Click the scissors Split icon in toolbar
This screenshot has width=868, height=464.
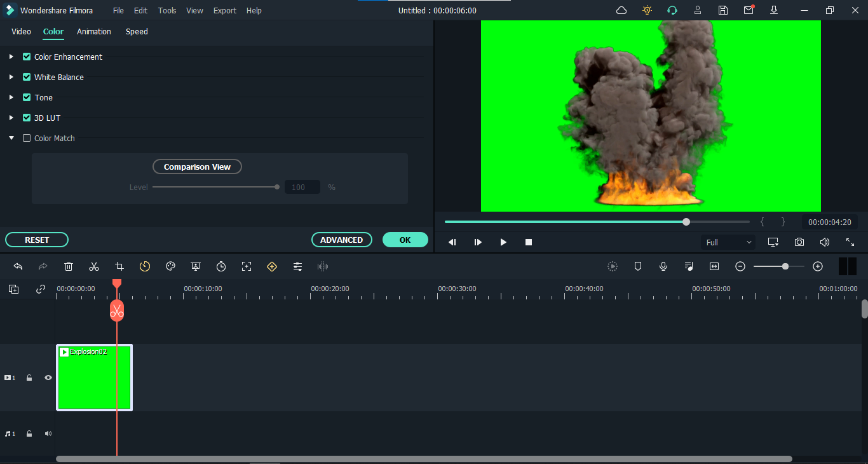(x=94, y=266)
